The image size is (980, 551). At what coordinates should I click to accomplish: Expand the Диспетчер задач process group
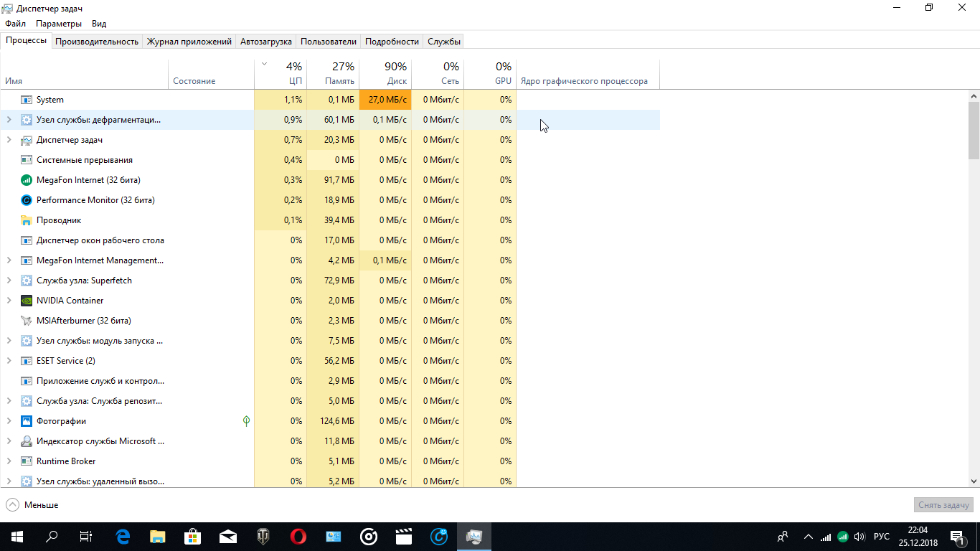click(9, 140)
